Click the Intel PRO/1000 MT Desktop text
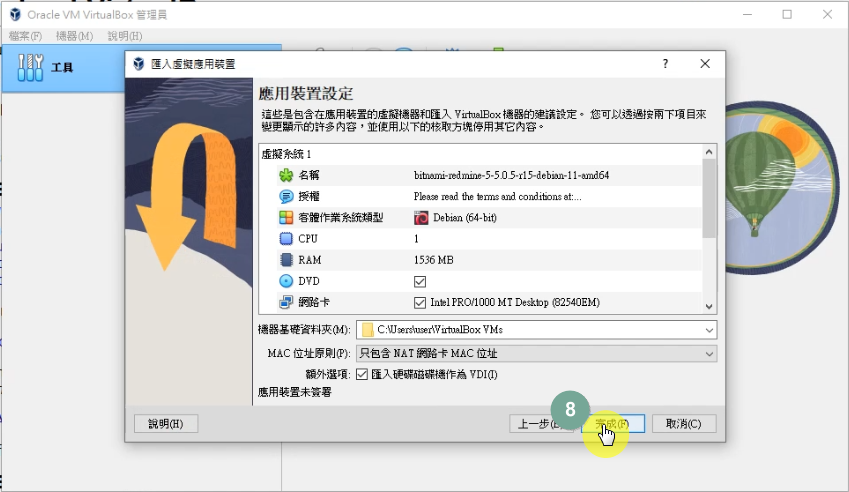Screen dimensions: 849x492 pyautogui.click(x=515, y=303)
